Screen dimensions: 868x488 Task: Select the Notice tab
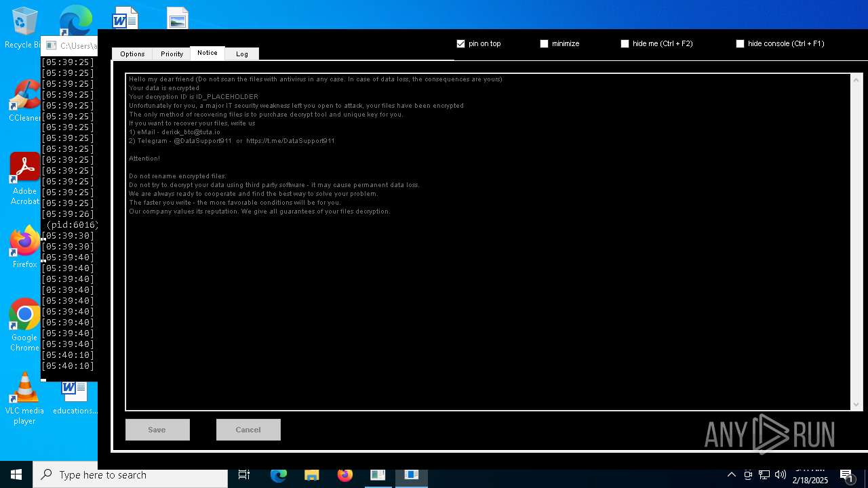coord(208,53)
